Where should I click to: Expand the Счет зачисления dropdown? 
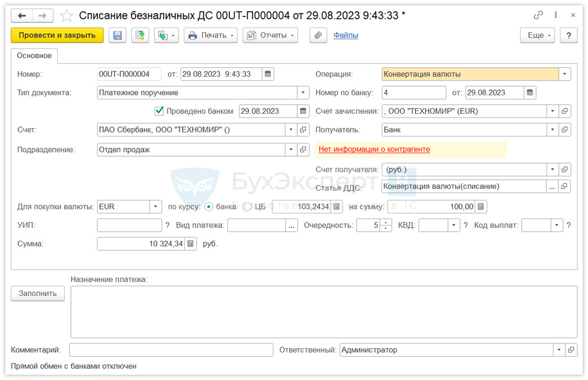[x=553, y=111]
